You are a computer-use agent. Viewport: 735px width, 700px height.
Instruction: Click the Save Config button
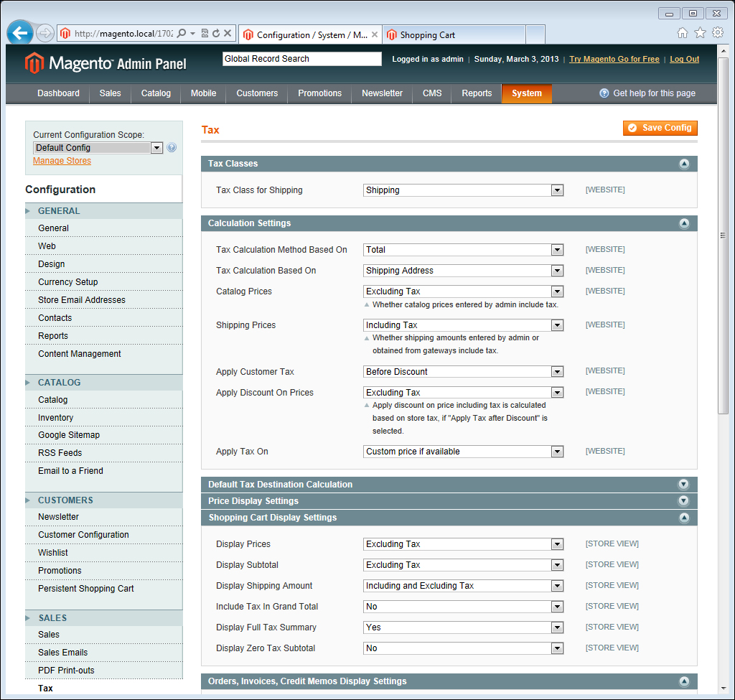tap(660, 128)
